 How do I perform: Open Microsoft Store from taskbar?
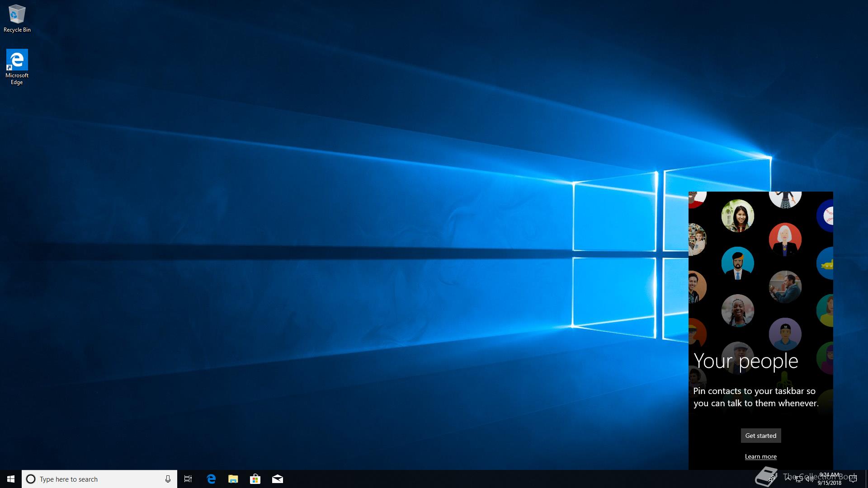(255, 479)
